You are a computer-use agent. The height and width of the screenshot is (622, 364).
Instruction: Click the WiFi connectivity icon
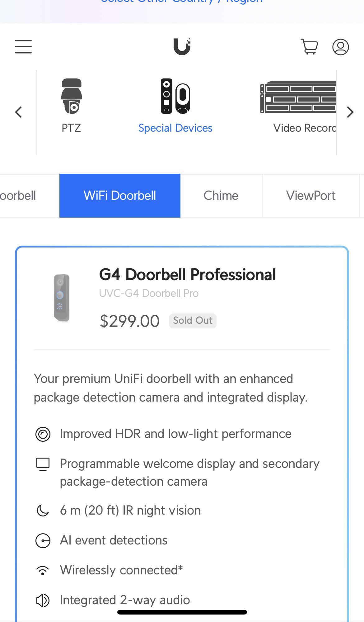[x=43, y=569]
